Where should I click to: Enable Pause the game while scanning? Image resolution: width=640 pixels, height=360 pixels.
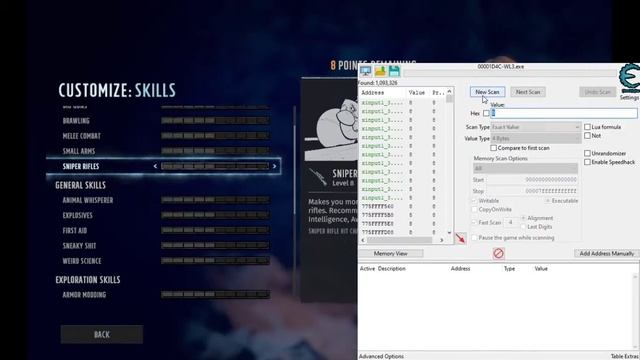[474, 237]
